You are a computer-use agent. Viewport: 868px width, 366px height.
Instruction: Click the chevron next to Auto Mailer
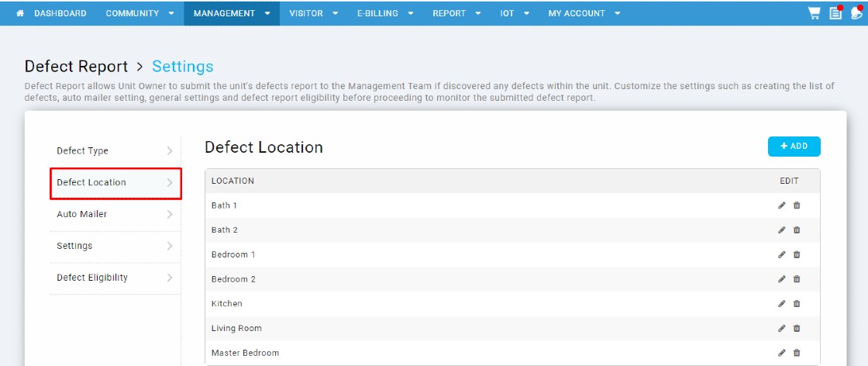(x=170, y=214)
